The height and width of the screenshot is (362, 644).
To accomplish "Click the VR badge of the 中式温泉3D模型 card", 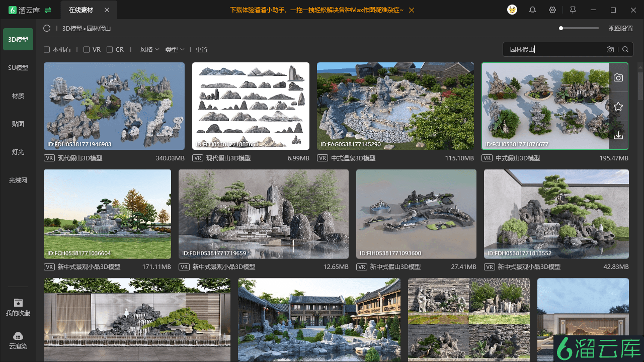I will [x=323, y=158].
